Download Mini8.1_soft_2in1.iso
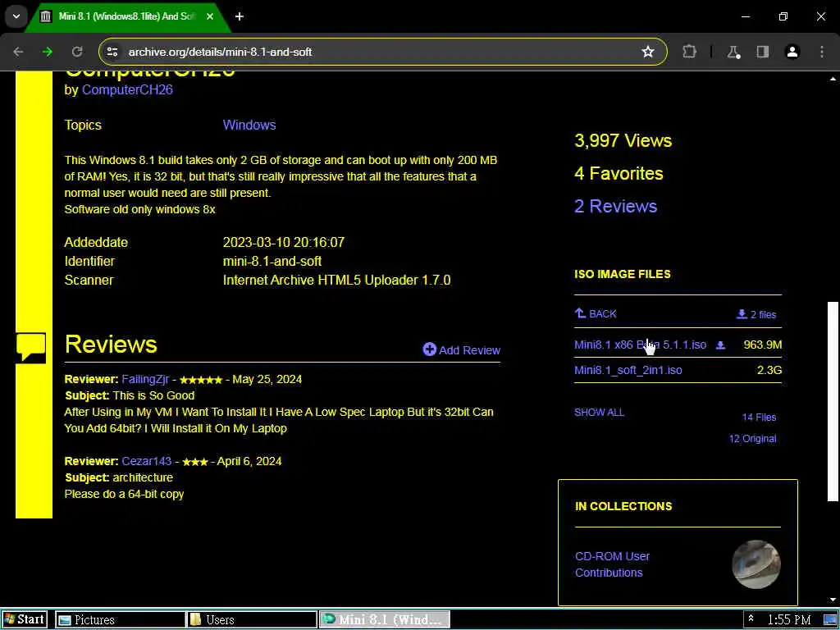 click(x=628, y=370)
